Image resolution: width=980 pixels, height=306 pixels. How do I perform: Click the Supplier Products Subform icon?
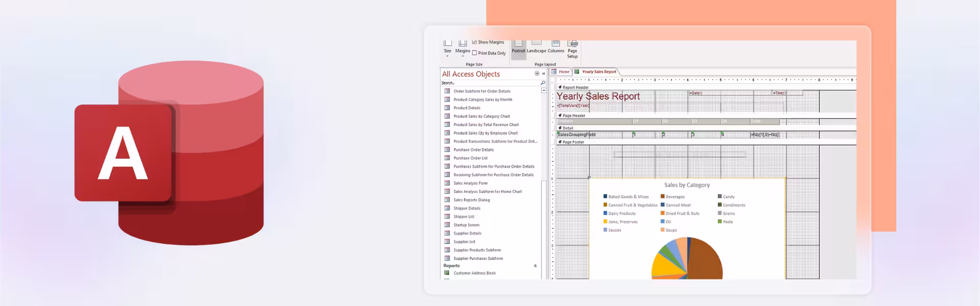click(x=447, y=250)
